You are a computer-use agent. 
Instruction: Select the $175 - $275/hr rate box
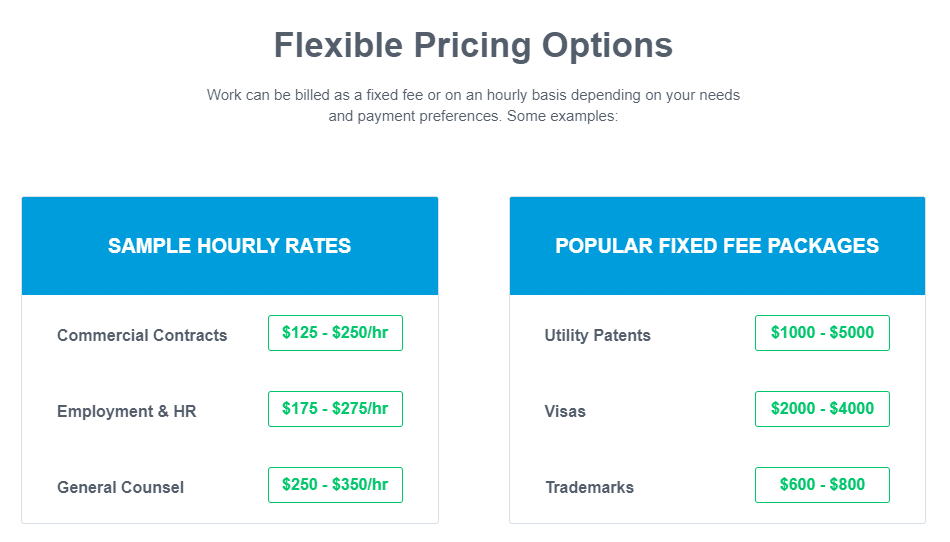click(335, 409)
